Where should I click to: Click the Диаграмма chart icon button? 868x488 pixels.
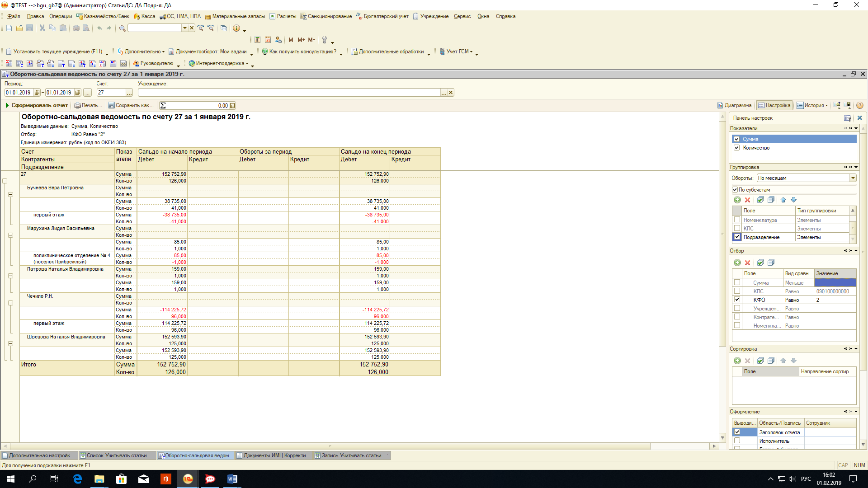click(734, 105)
